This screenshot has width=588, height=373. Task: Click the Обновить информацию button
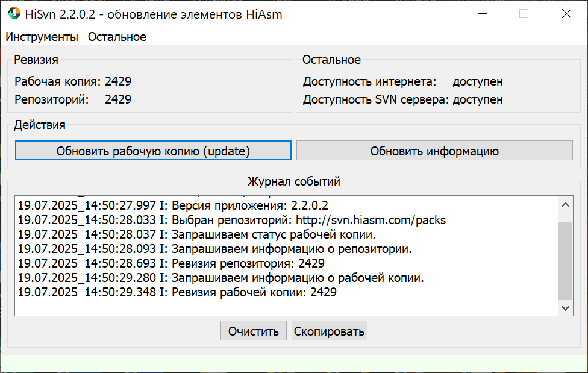click(x=434, y=151)
